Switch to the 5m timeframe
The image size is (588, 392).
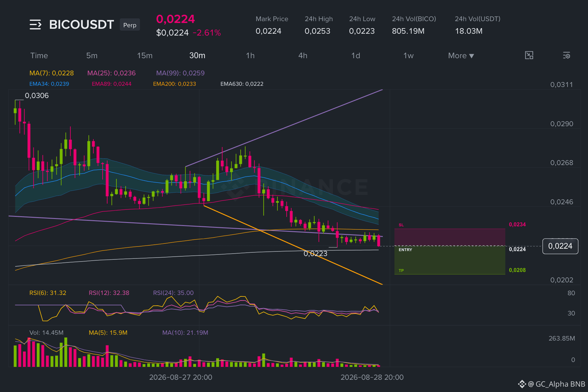coord(92,55)
